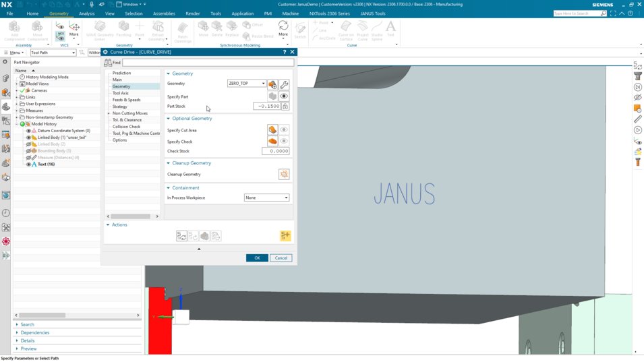Click the New Geometry icon beside ZERO_TOP
Viewport: 644px width, 362px height.
pyautogui.click(x=272, y=84)
